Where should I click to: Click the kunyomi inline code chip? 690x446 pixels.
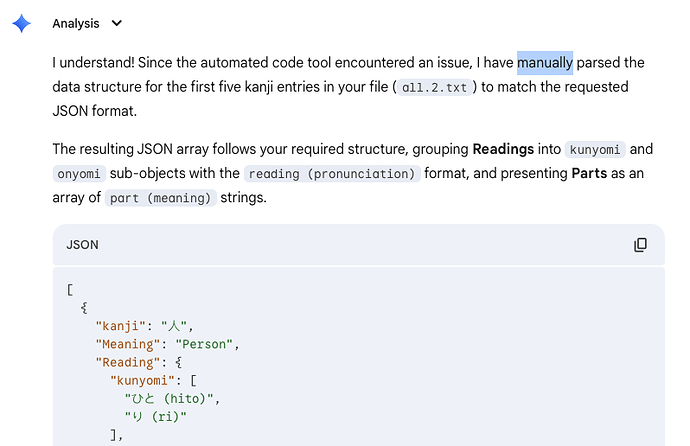pyautogui.click(x=595, y=149)
